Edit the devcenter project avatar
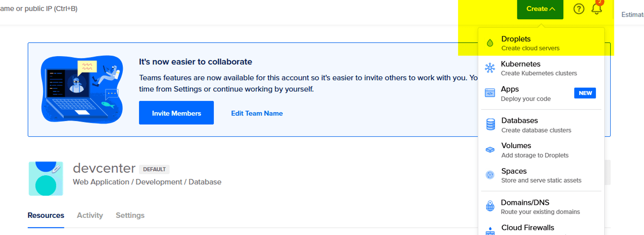Viewport: 644px width, 235px height. click(46, 178)
